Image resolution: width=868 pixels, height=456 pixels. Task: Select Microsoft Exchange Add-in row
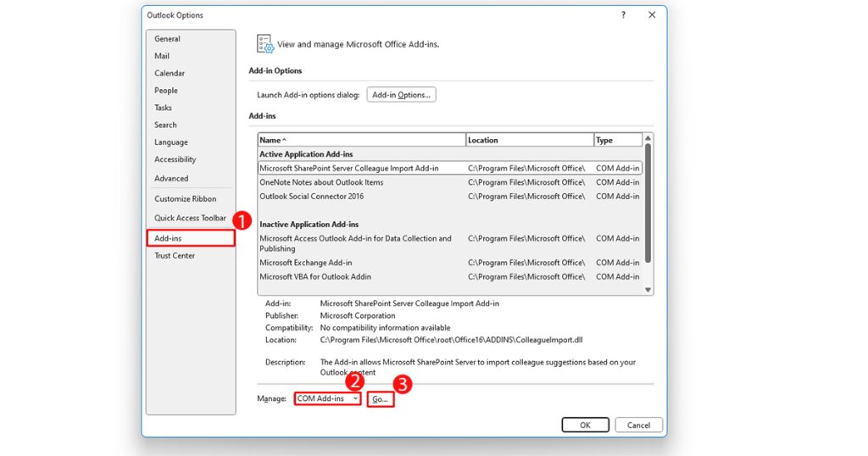[449, 263]
